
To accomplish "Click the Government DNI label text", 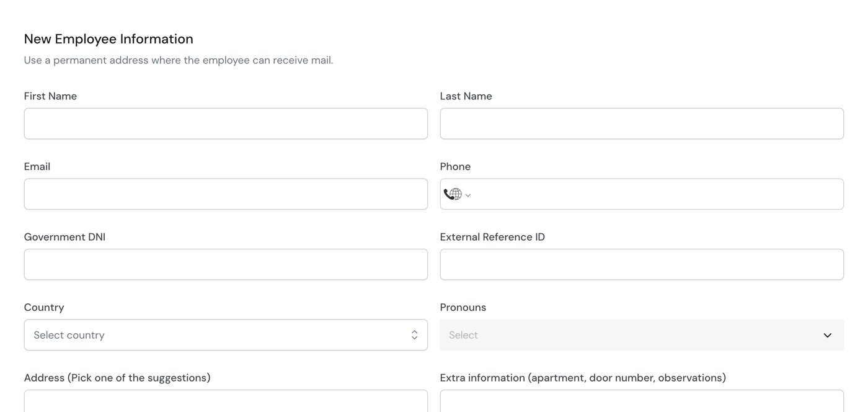I will (64, 237).
